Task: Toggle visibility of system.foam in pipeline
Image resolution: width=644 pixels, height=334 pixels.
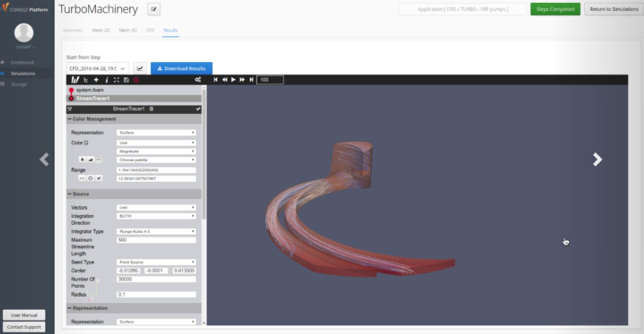Action: [71, 90]
